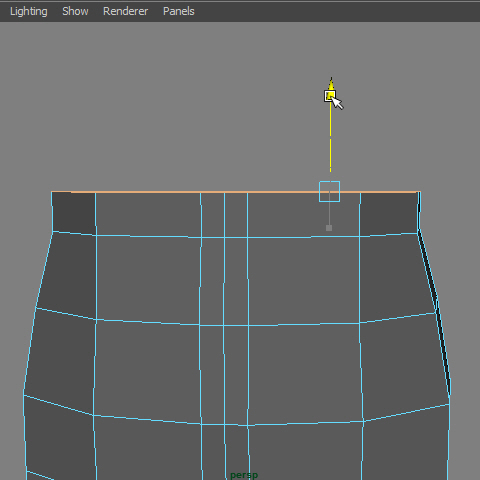Select the wide top-band face left of the center strips
The image size is (480, 480).
coord(148,215)
